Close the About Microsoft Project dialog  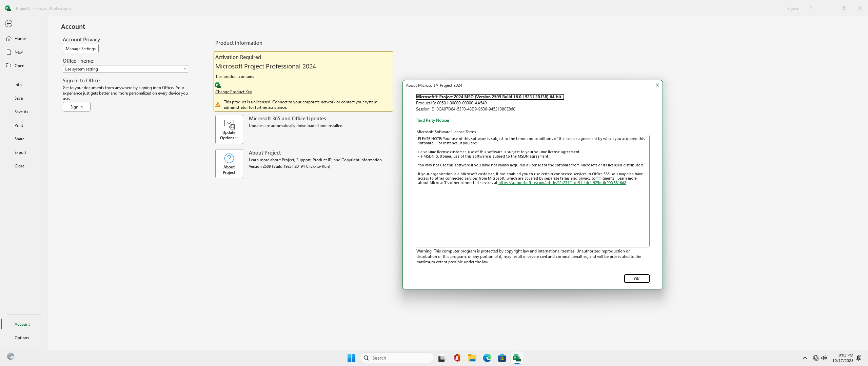pyautogui.click(x=657, y=85)
